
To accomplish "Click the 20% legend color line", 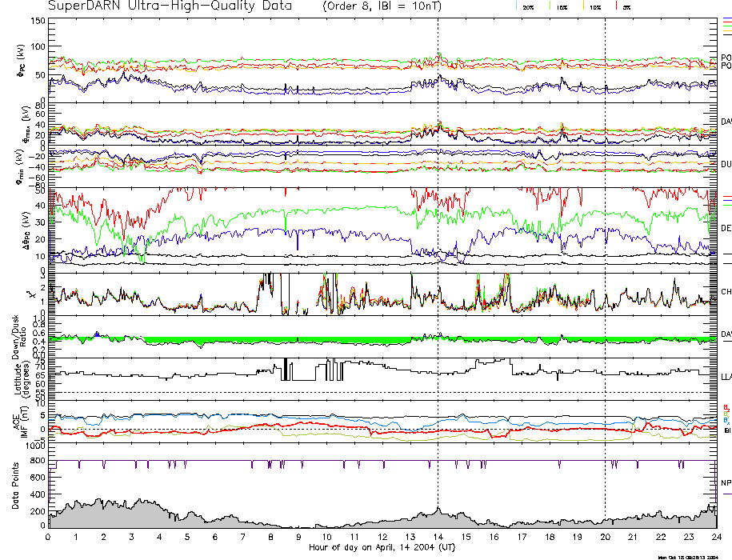I will pyautogui.click(x=516, y=6).
